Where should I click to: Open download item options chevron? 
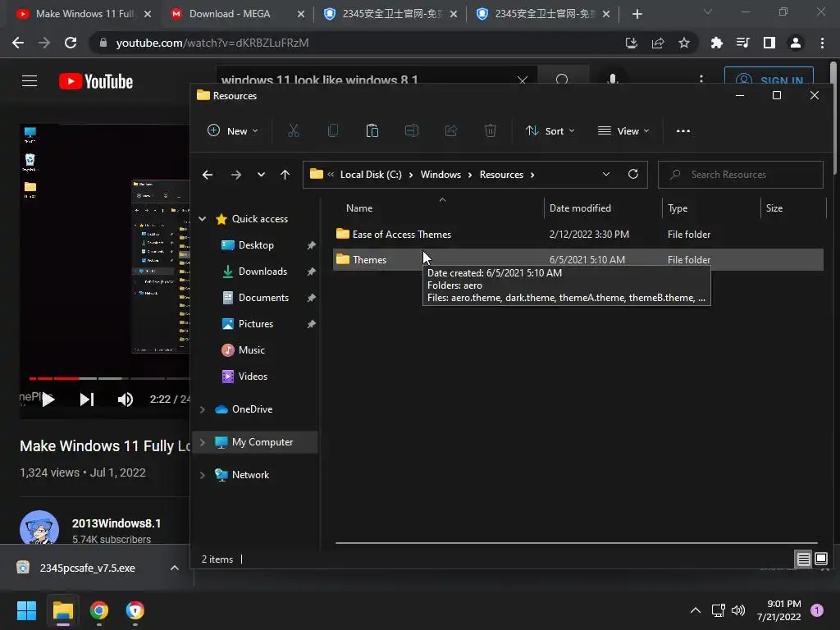tap(175, 568)
